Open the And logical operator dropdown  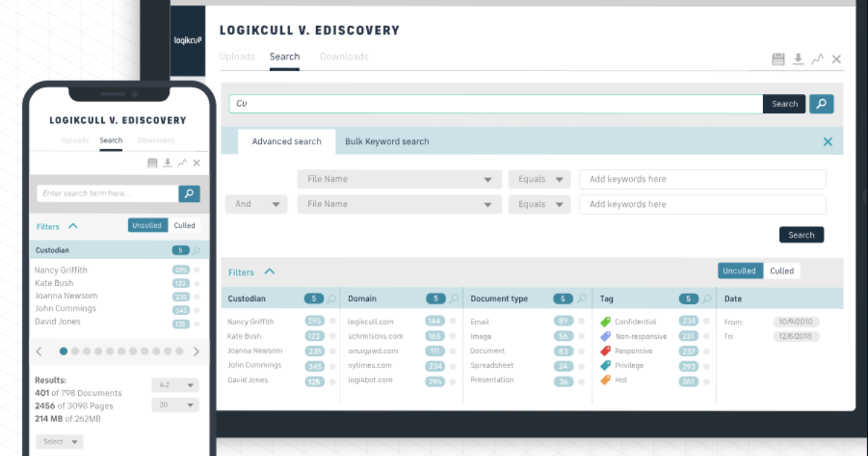tap(256, 204)
